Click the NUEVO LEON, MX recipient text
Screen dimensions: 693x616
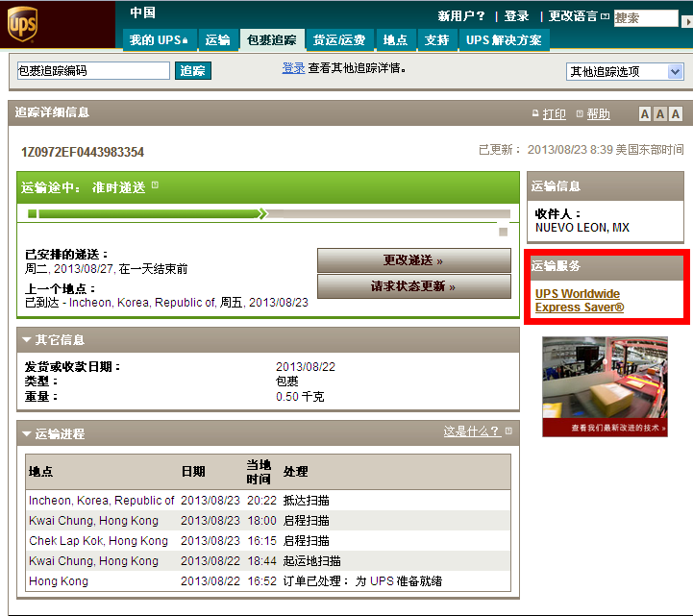click(582, 228)
